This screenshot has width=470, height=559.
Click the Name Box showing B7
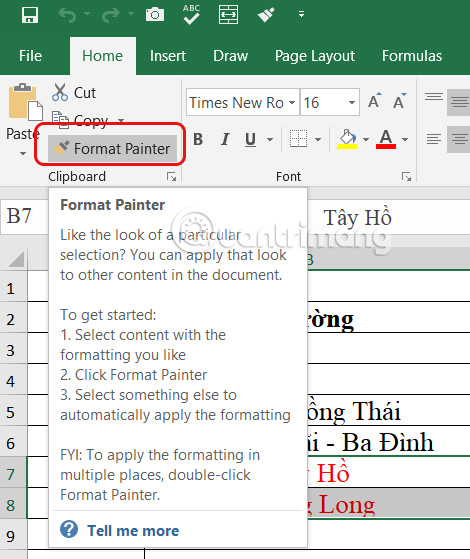(x=24, y=216)
